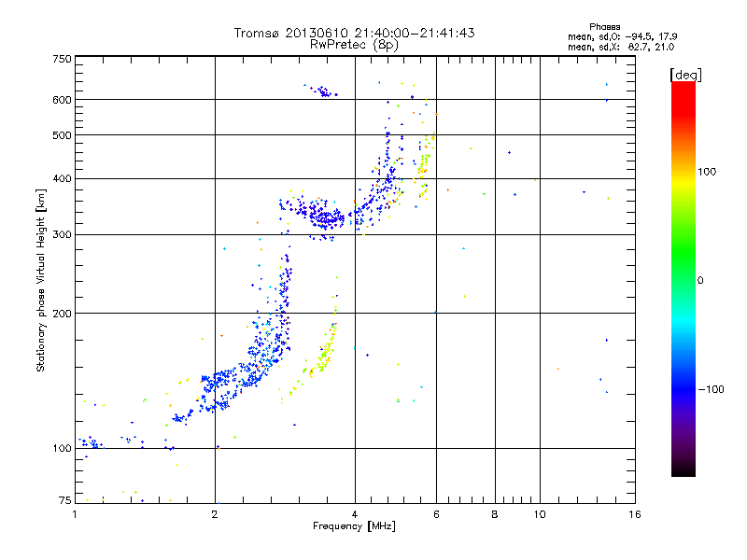Screen dimensions: 747x560
Task: Click the '8' frequency tick label
Action: click(x=495, y=514)
